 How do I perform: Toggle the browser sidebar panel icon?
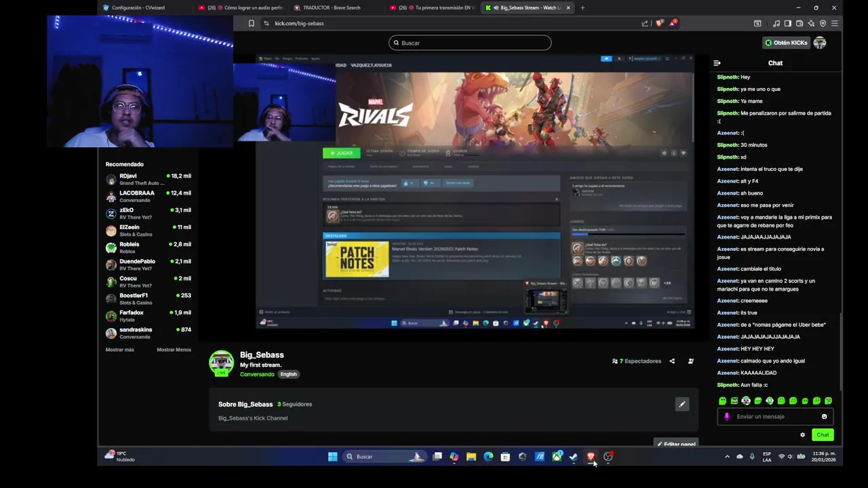788,23
